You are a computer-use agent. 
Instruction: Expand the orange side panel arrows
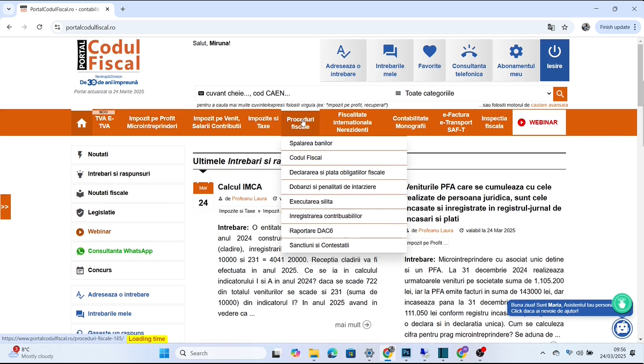pyautogui.click(x=5, y=207)
